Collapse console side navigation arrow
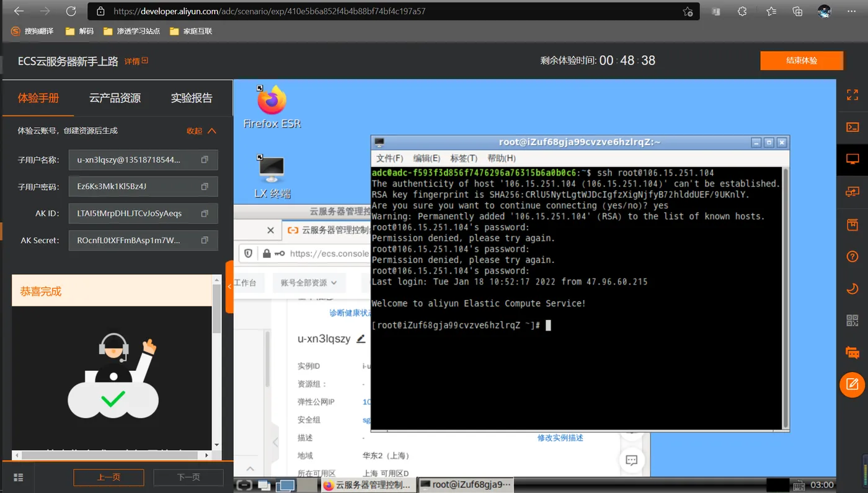This screenshot has width=868, height=493. pos(276,442)
